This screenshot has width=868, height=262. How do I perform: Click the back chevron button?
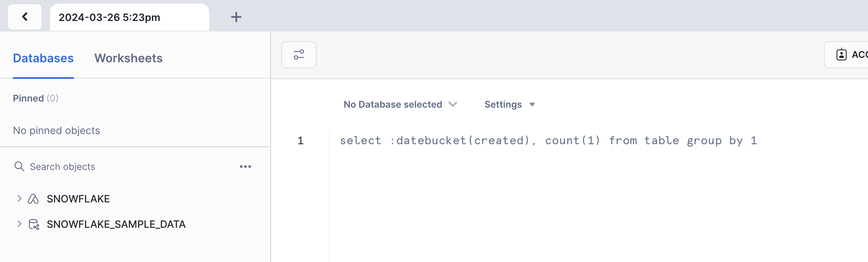(25, 17)
